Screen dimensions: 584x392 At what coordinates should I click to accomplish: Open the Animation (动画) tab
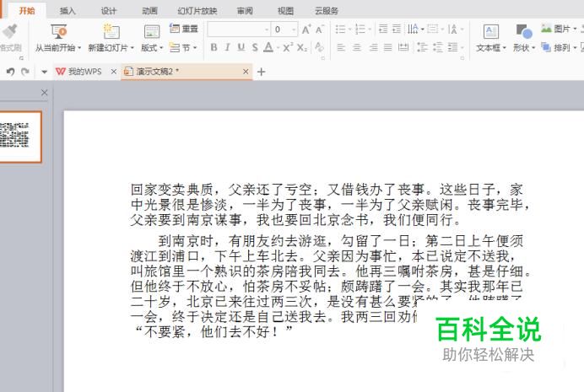pyautogui.click(x=149, y=11)
